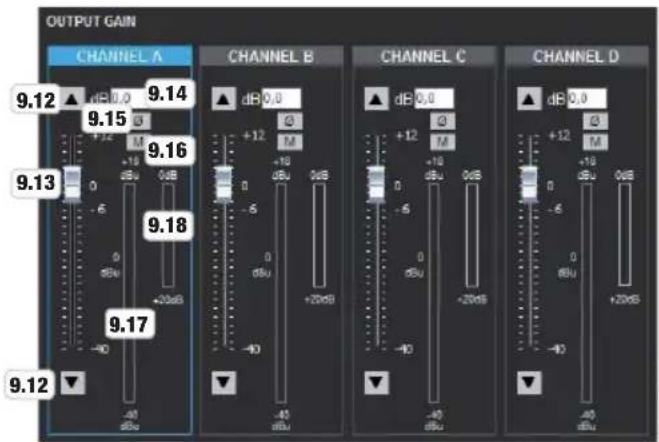Select the Channel B header

(x=271, y=56)
